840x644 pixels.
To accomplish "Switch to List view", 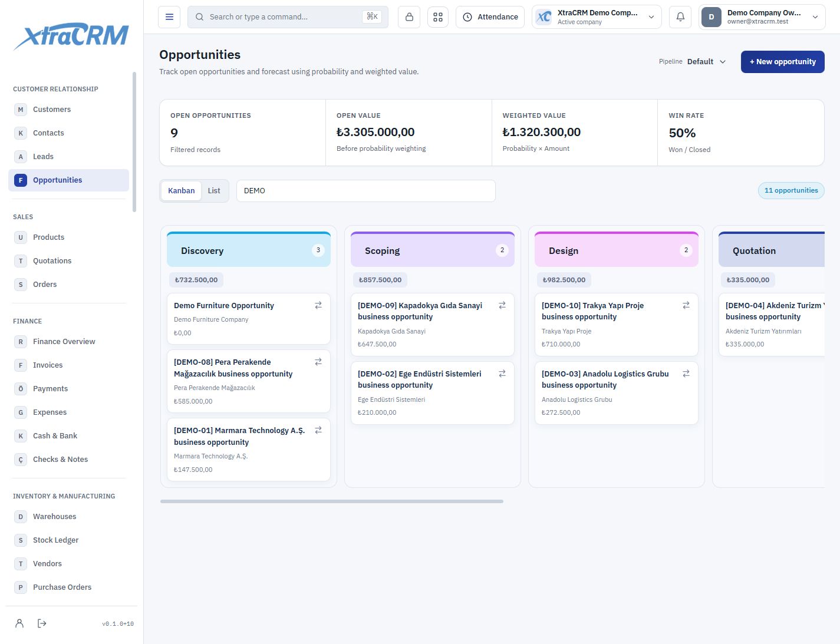I will (214, 191).
